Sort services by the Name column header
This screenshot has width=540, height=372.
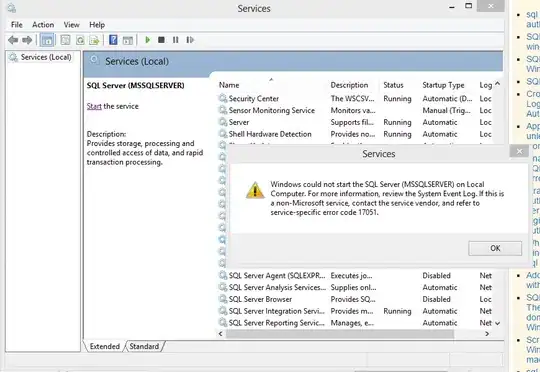[x=229, y=85]
